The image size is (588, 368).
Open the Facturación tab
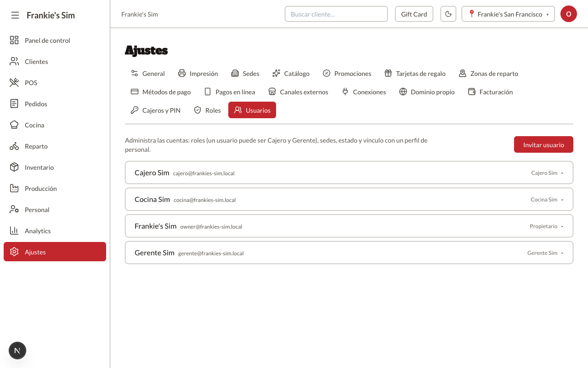point(490,92)
